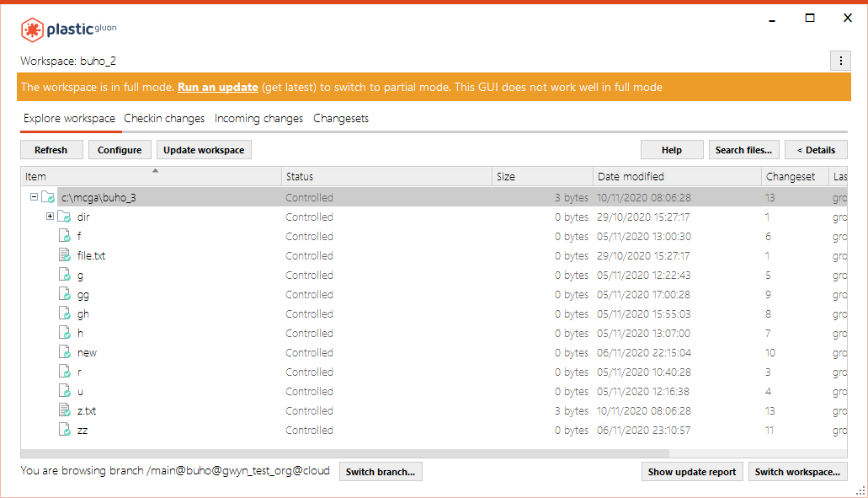The height and width of the screenshot is (498, 868).
Task: Open the three-dot options menu
Action: click(840, 61)
